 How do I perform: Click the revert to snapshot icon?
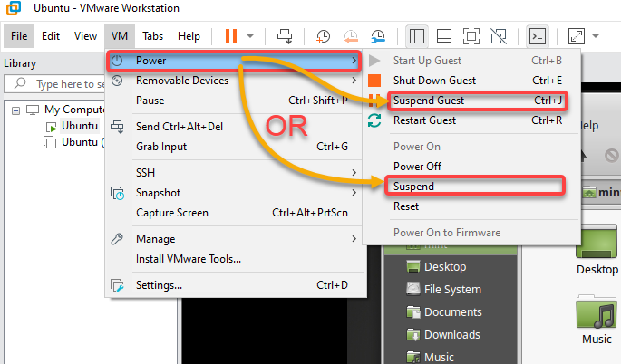pyautogui.click(x=351, y=36)
